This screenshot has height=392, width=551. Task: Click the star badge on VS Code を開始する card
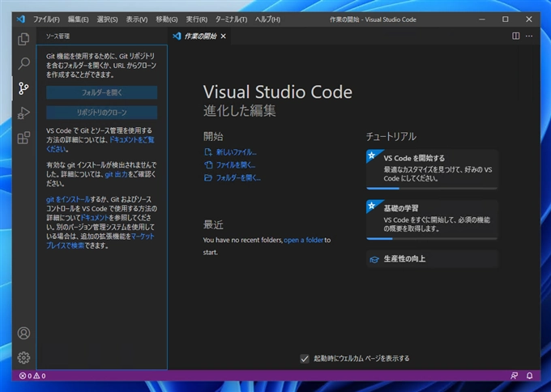[x=371, y=155]
